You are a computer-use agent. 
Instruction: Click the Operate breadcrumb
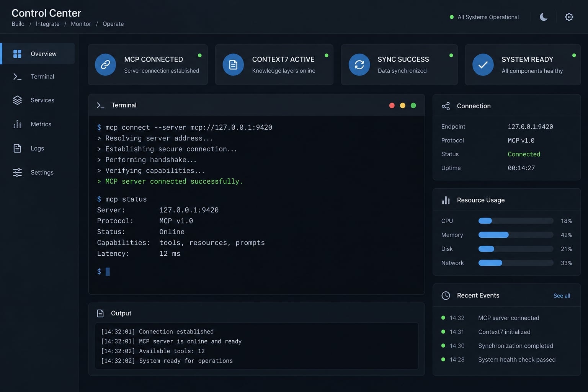pyautogui.click(x=113, y=24)
